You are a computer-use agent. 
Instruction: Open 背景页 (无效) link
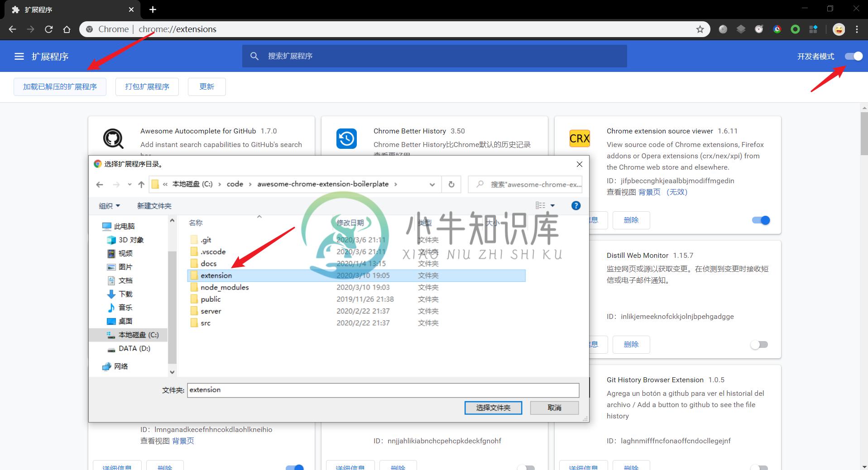pos(663,192)
